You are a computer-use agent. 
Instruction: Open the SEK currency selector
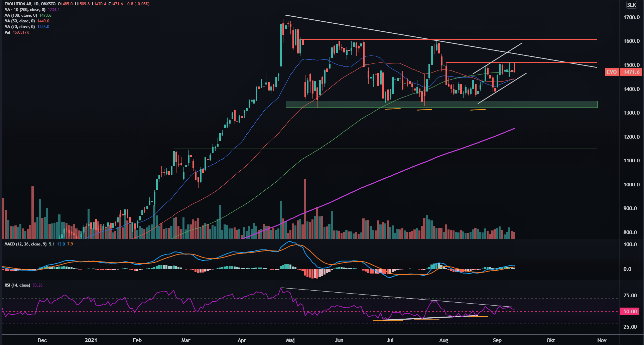tap(631, 5)
